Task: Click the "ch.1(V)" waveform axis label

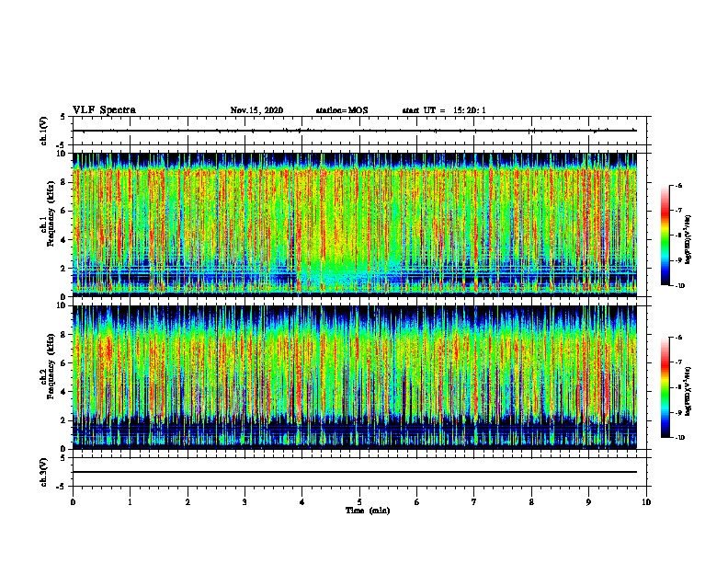Action: pos(44,131)
